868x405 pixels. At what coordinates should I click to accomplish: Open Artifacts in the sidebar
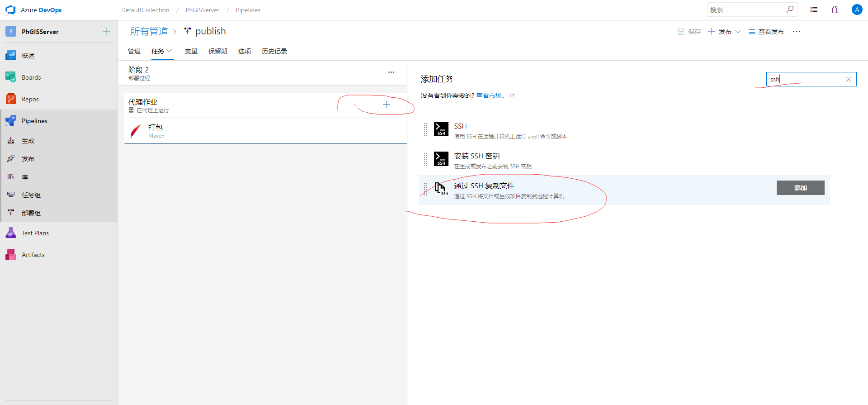[x=33, y=255]
